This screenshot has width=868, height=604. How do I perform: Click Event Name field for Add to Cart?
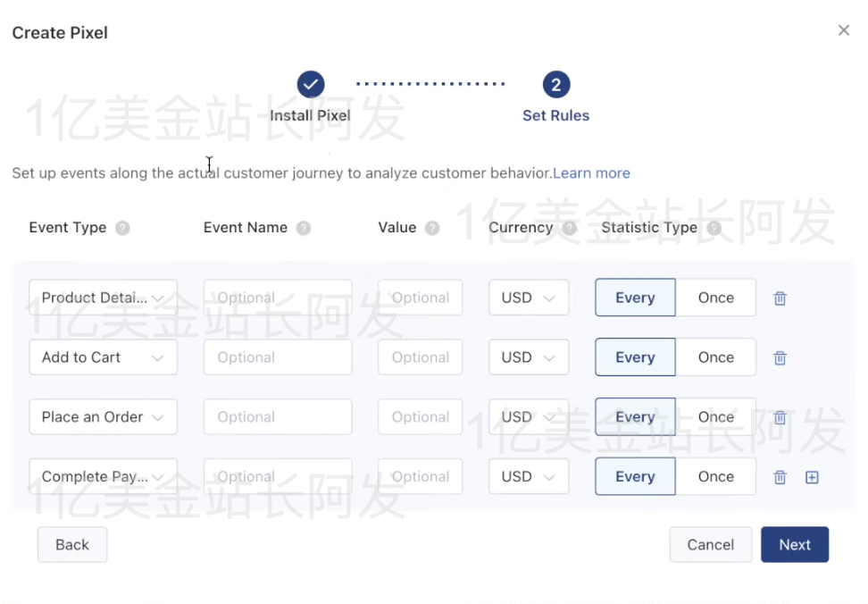click(x=278, y=357)
